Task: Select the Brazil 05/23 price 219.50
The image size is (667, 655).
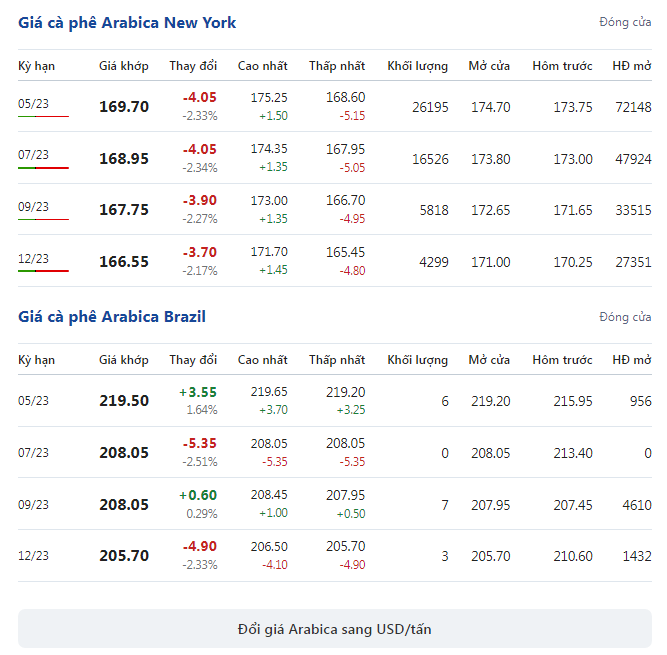Action: pos(124,401)
